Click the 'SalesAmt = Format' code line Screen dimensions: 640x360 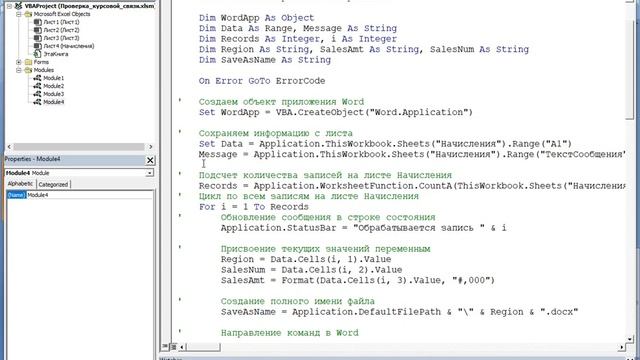(358, 280)
